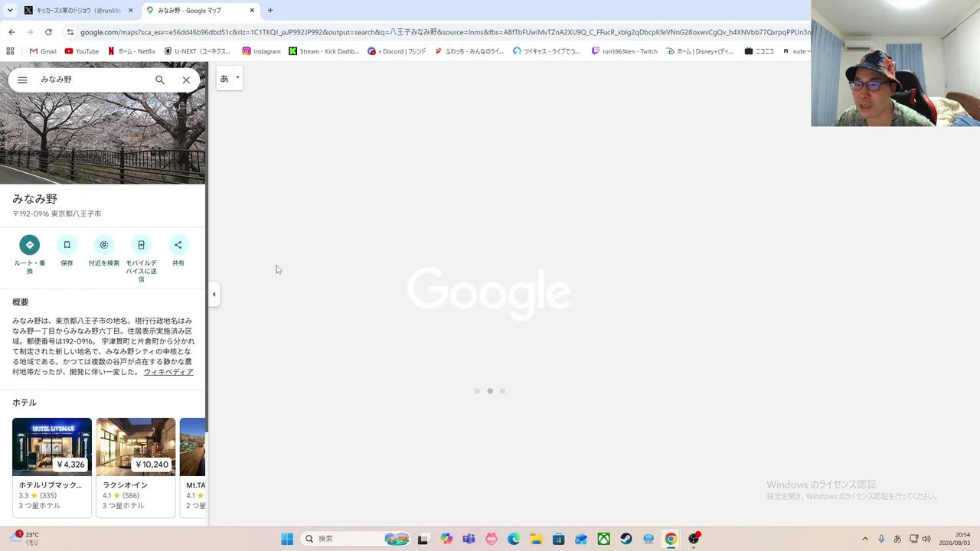Select the みなみ野 - Google マップ tab

[201, 11]
